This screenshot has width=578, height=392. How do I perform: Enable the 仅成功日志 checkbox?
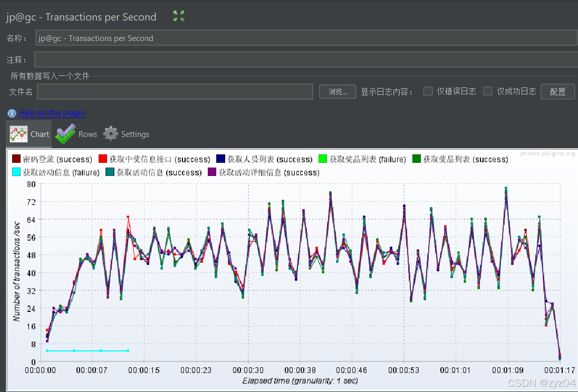pyautogui.click(x=488, y=91)
